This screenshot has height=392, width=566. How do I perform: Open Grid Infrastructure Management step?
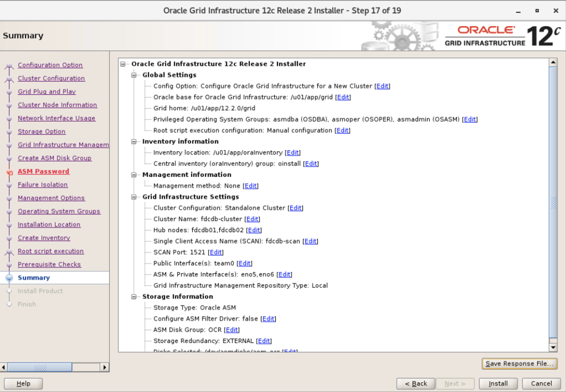[x=63, y=145]
